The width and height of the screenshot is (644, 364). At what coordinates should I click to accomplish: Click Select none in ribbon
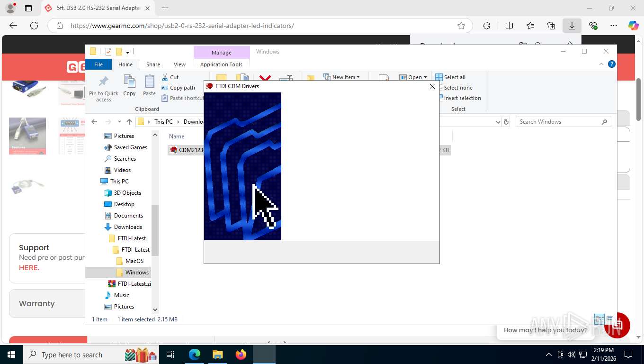454,88
